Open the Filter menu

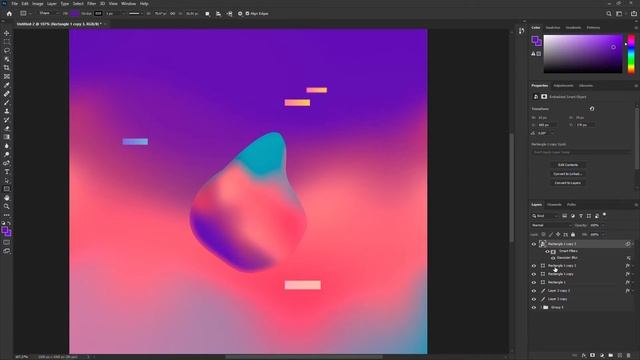(91, 4)
